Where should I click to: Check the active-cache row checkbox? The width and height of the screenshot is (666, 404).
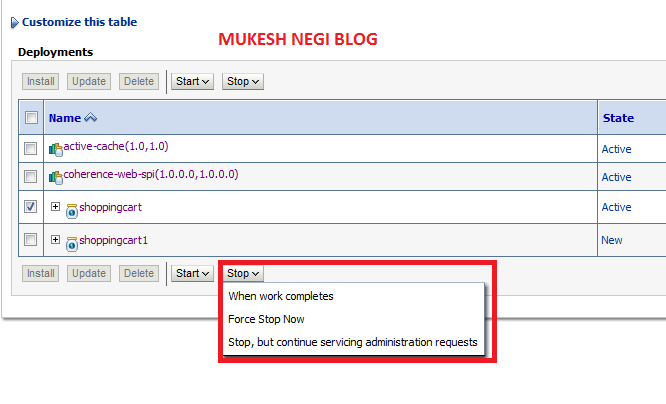click(30, 148)
